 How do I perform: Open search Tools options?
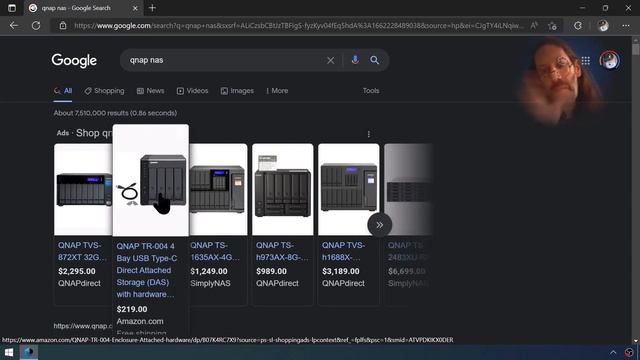coord(371,91)
